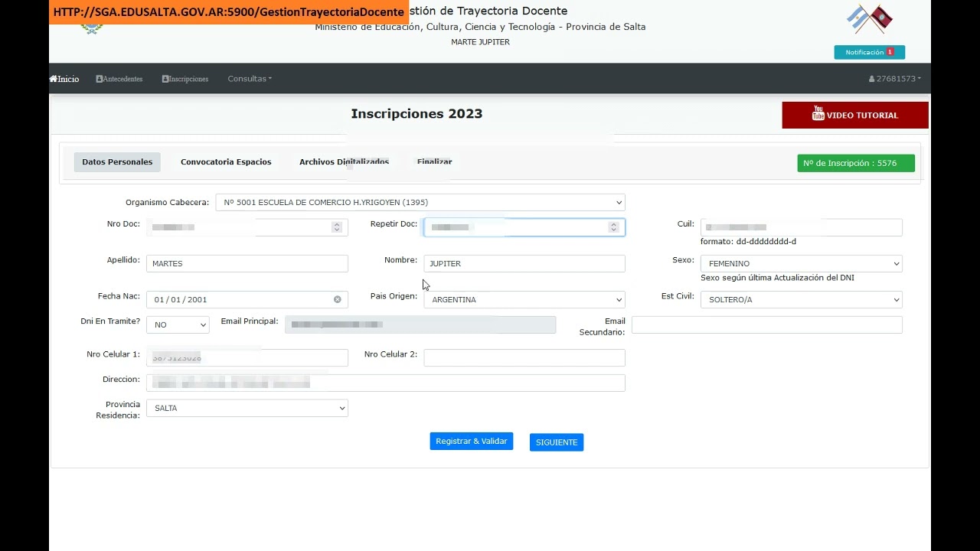Click Nro Celular 2 field
The height and width of the screenshot is (551, 980).
524,357
